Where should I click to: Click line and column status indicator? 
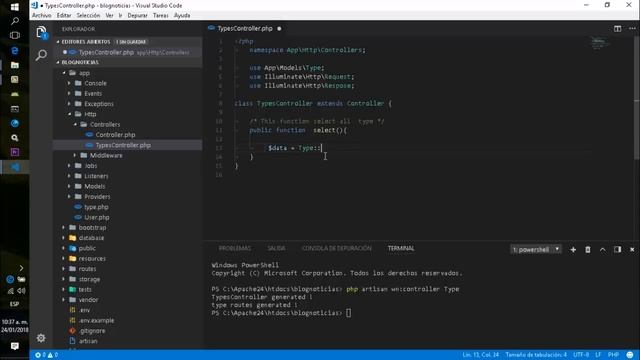480,355
